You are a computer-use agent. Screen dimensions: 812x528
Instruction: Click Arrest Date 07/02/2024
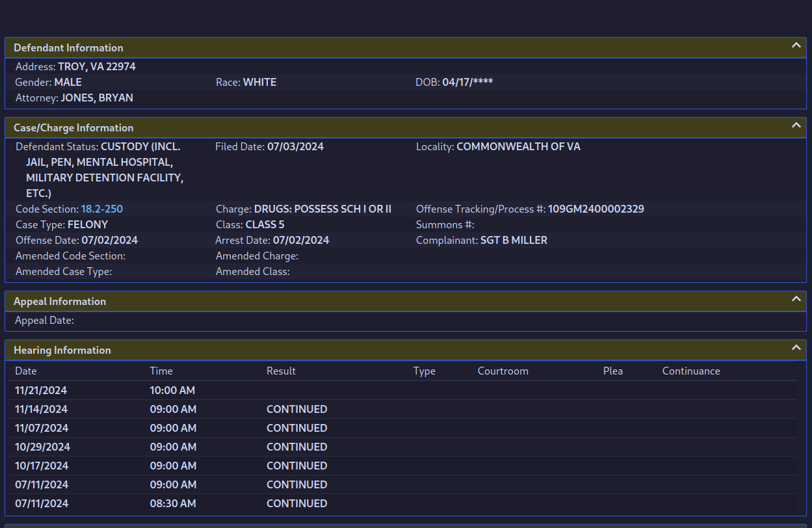[301, 240]
